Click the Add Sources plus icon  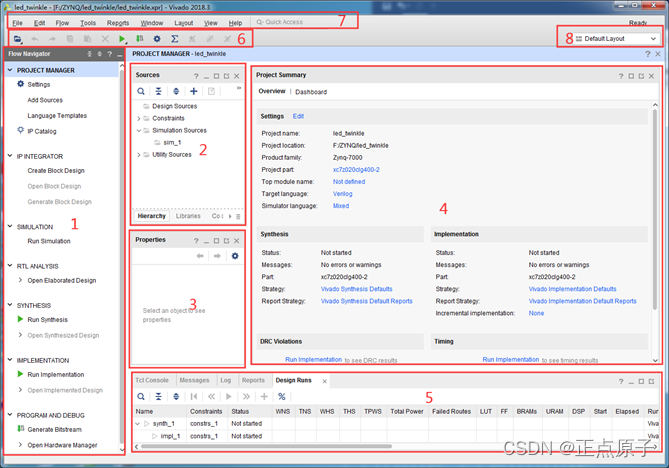point(194,91)
